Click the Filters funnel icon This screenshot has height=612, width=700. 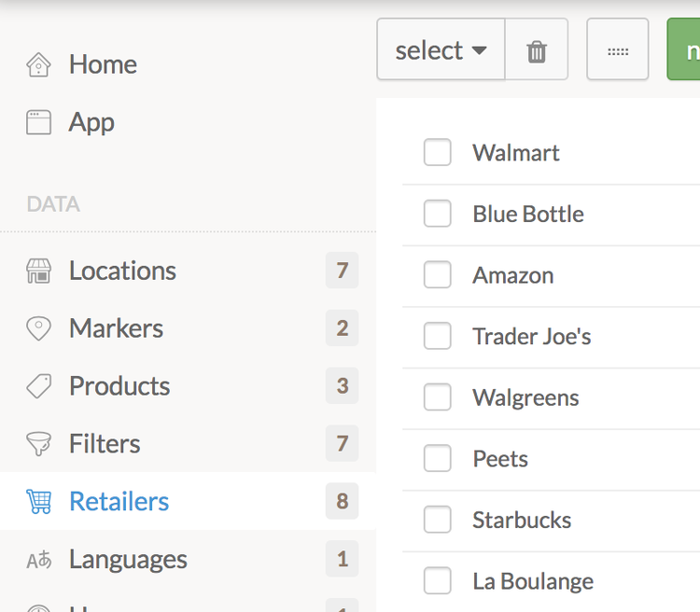tap(38, 444)
